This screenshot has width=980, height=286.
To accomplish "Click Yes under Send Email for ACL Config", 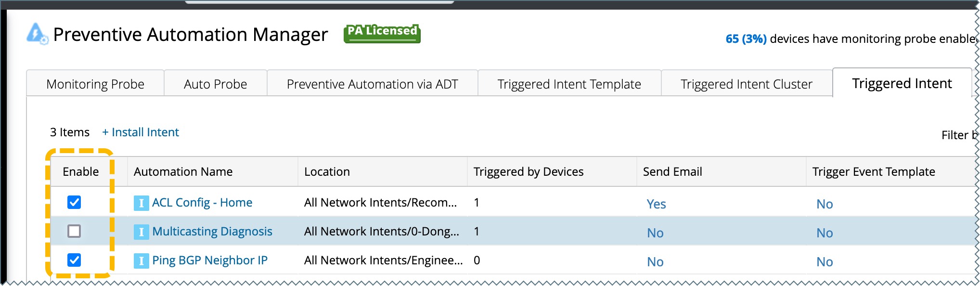I will pos(656,204).
